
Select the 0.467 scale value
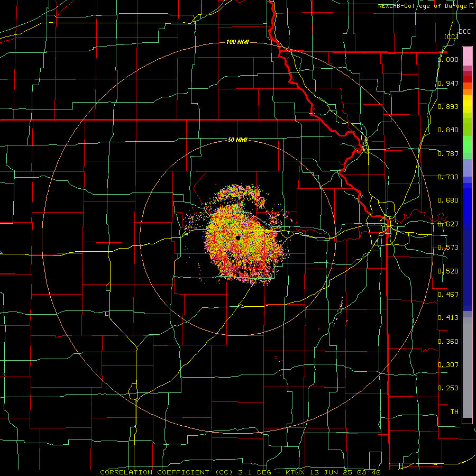tap(448, 294)
